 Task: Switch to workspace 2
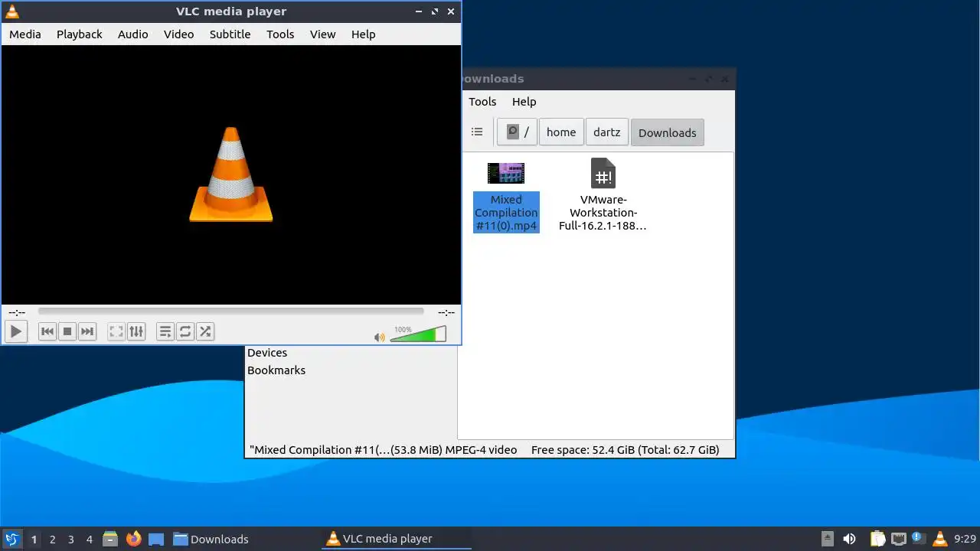52,540
